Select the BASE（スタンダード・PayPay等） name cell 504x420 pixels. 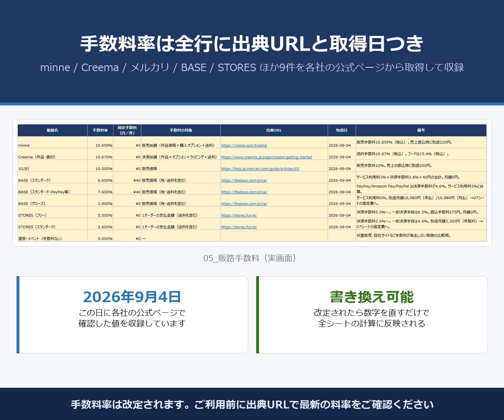coord(52,189)
